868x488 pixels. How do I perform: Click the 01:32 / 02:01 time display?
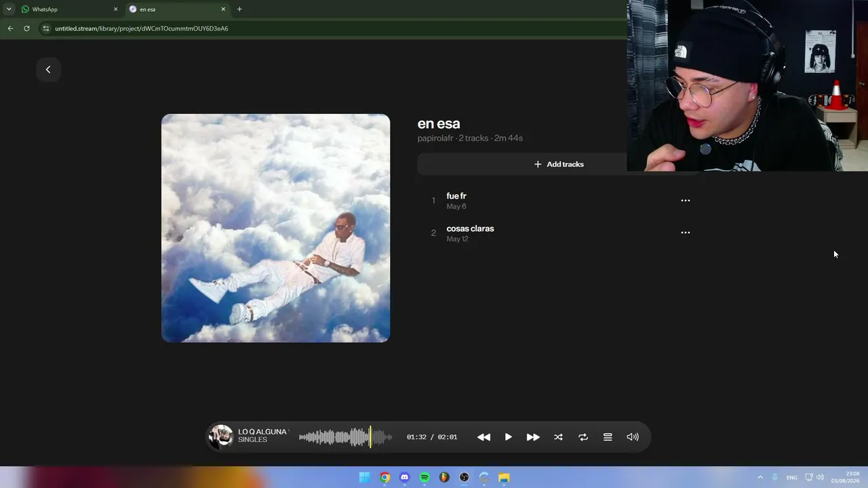pos(432,437)
